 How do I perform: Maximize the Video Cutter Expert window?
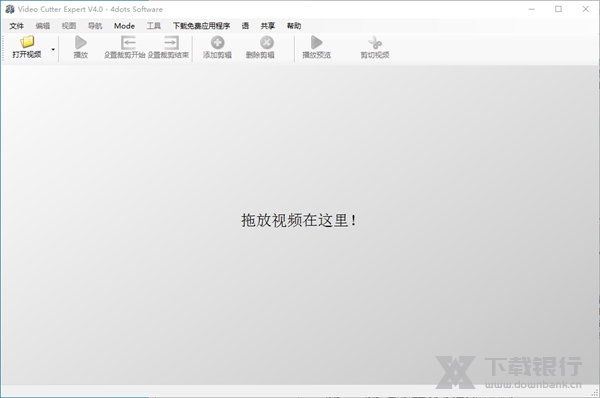[558, 9]
